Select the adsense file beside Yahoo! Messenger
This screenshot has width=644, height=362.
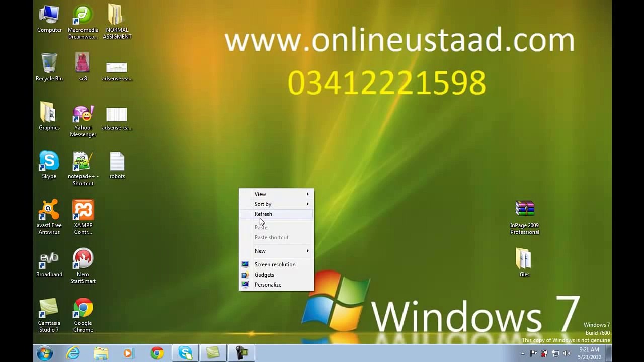(x=117, y=119)
